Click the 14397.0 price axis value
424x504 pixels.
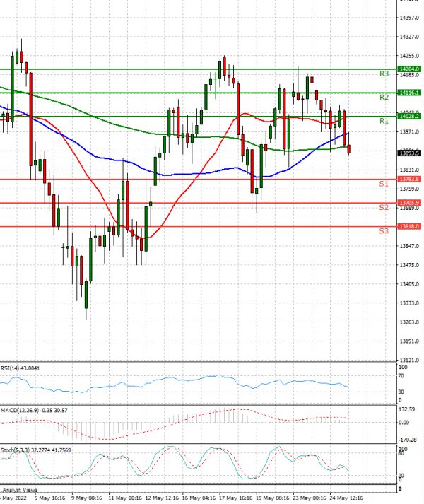(409, 18)
